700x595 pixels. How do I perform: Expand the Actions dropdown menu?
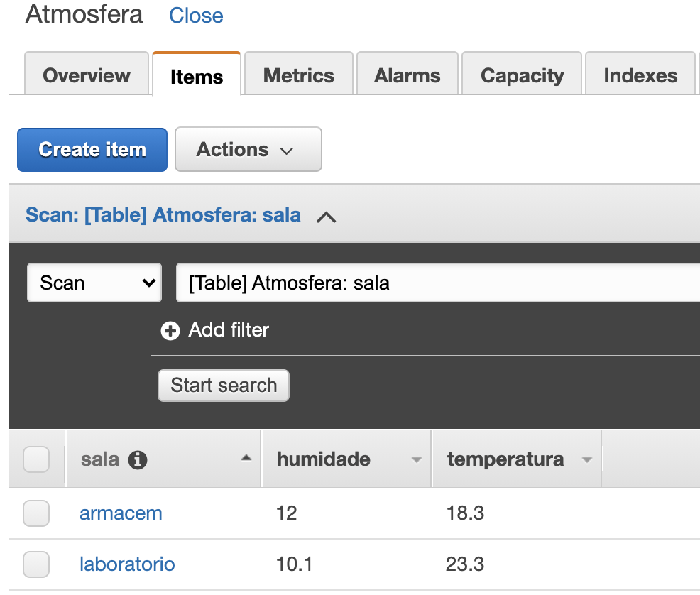click(248, 150)
